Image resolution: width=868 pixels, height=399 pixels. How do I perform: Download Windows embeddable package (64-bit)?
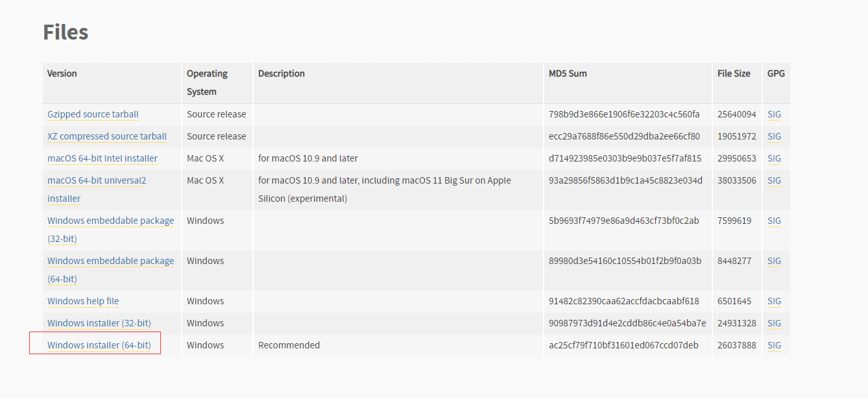pyautogui.click(x=110, y=261)
